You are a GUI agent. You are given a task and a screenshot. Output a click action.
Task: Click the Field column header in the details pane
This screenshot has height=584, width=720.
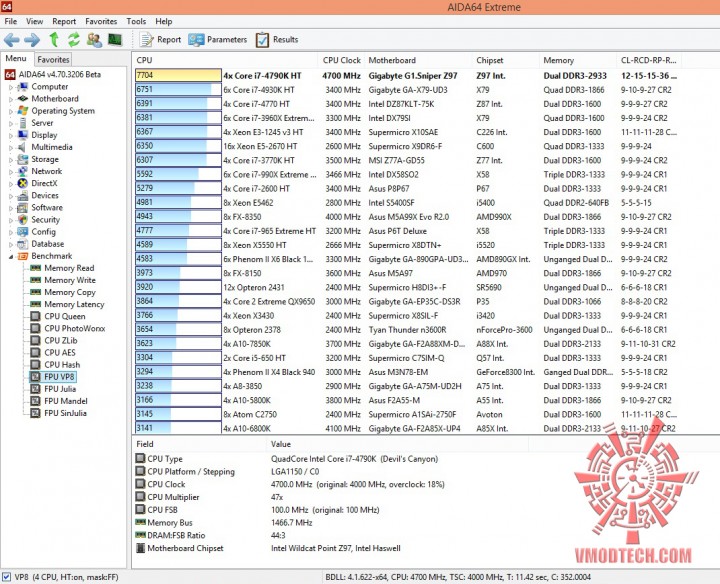(199, 444)
